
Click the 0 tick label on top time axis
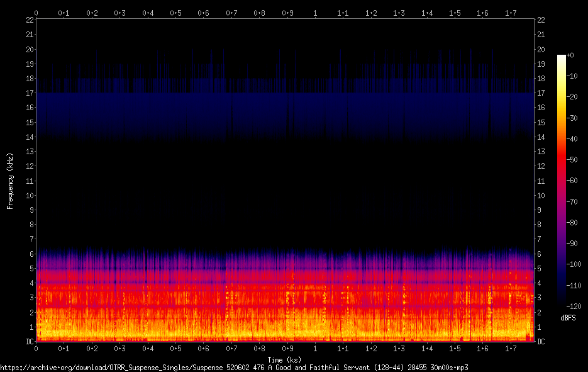[x=36, y=13]
